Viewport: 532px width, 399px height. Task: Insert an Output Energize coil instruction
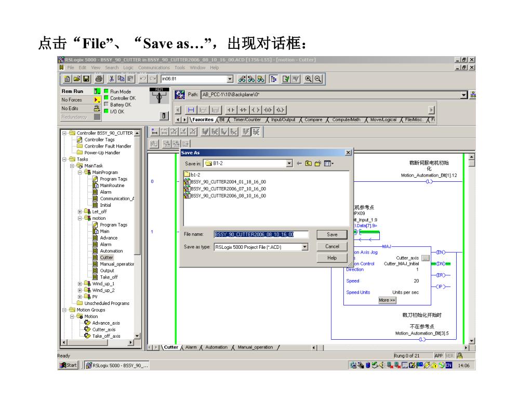click(x=256, y=110)
